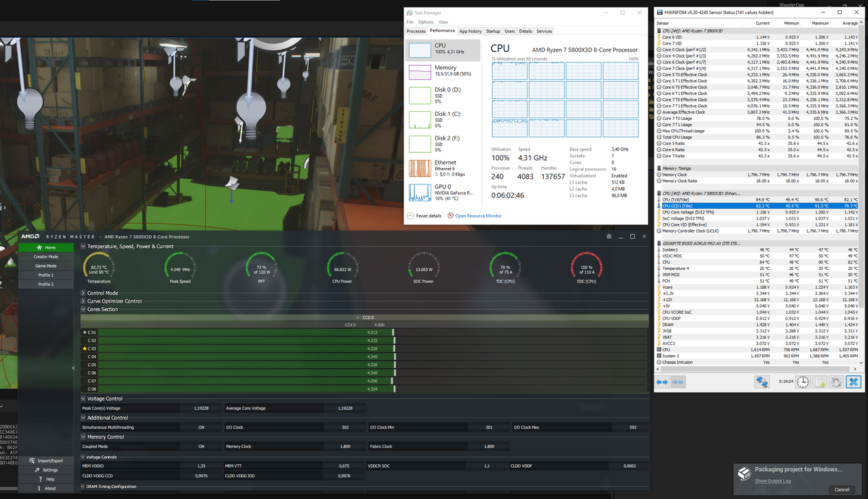This screenshot has width=868, height=499.
Task: Click Packaging project box icon
Action: pyautogui.click(x=744, y=473)
